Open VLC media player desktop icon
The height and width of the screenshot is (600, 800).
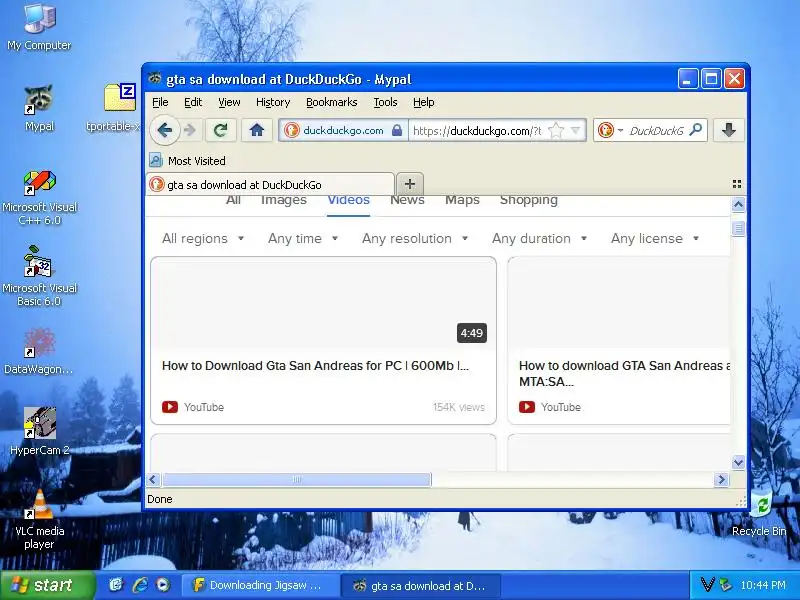pos(39,519)
